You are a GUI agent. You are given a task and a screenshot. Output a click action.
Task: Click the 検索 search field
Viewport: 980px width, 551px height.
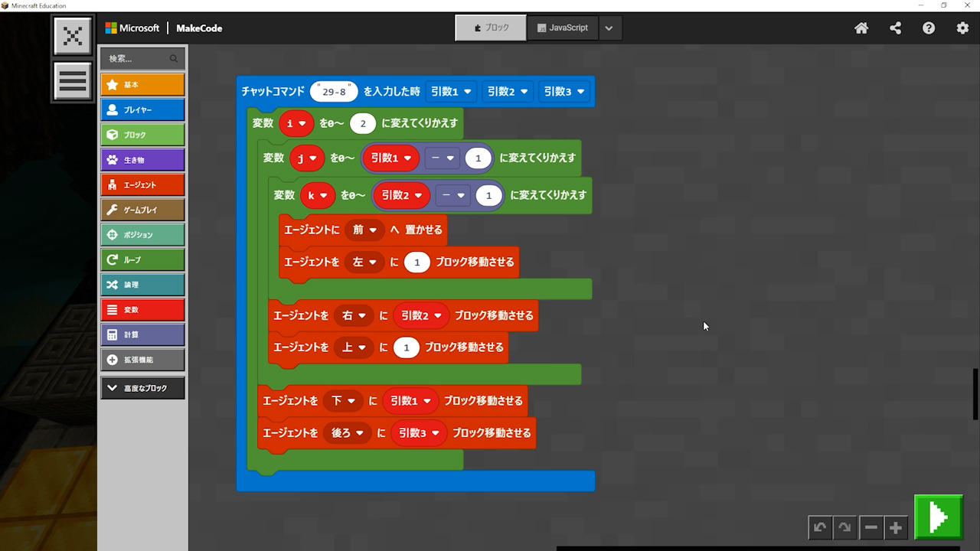(x=138, y=58)
